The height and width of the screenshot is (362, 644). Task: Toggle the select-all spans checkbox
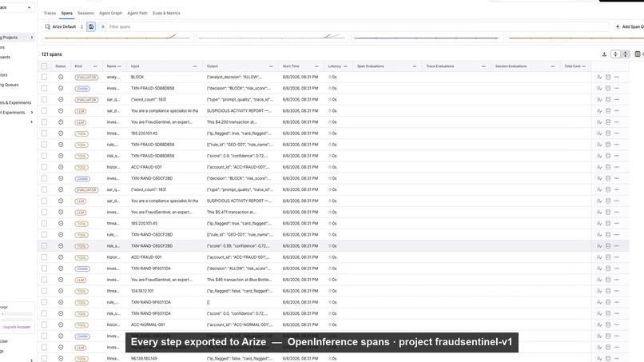click(x=45, y=66)
